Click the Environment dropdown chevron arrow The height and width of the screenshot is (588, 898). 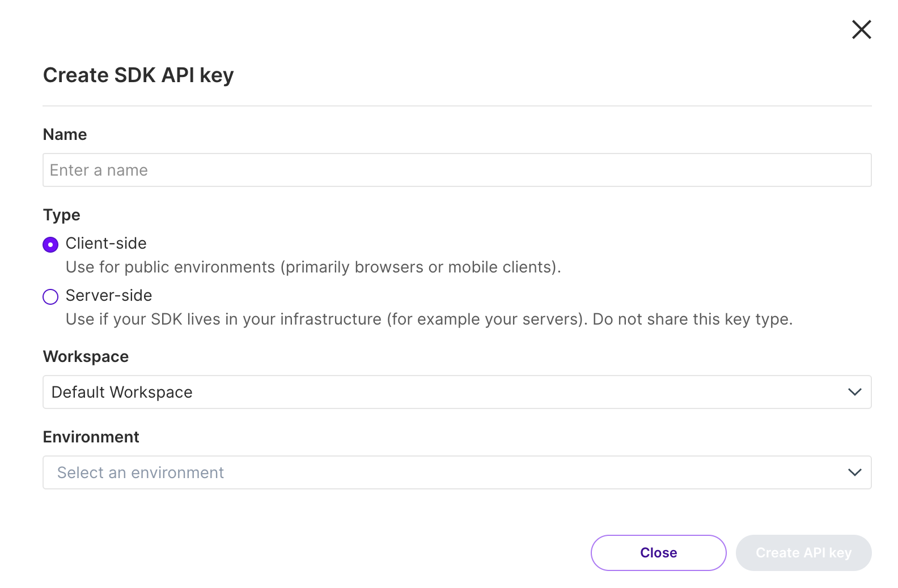[854, 472]
